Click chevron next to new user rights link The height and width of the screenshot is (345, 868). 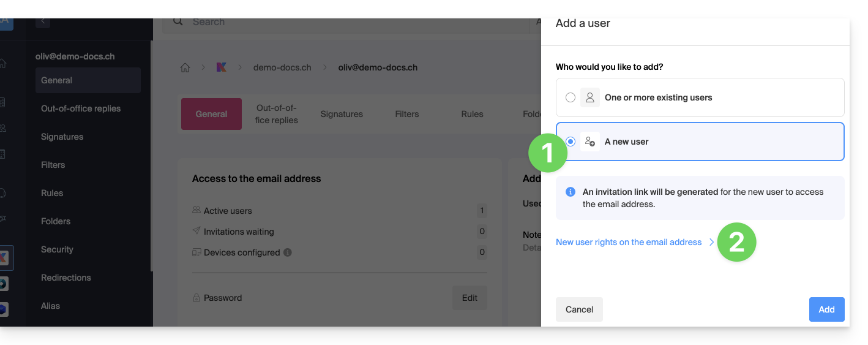pos(711,242)
